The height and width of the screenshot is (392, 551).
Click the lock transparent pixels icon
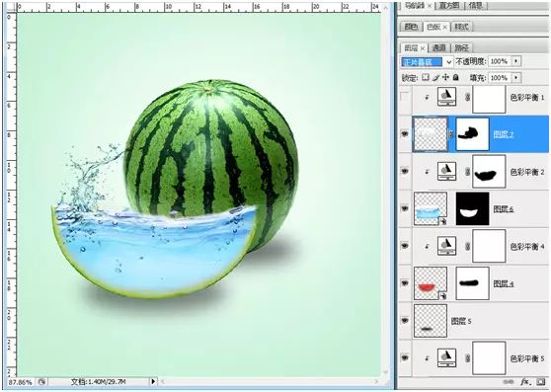tap(426, 77)
